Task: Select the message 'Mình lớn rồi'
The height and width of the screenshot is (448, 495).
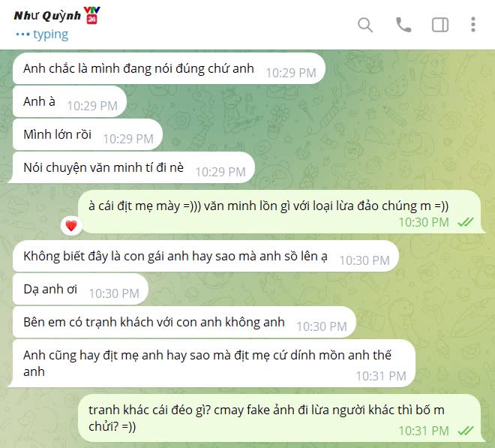Action: (x=88, y=134)
